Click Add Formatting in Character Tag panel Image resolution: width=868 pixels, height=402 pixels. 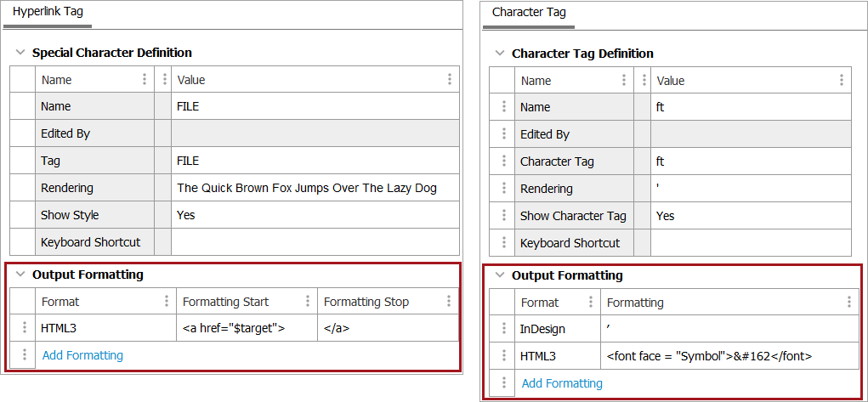[562, 383]
